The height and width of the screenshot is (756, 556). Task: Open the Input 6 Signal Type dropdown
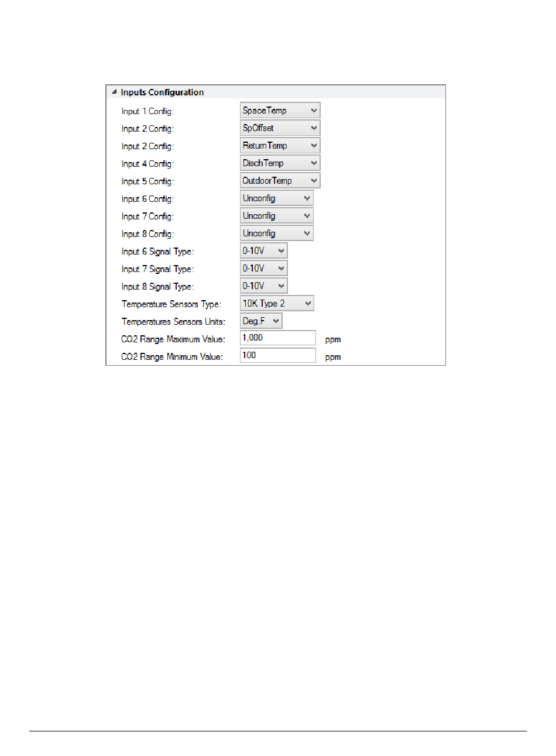[x=263, y=251]
